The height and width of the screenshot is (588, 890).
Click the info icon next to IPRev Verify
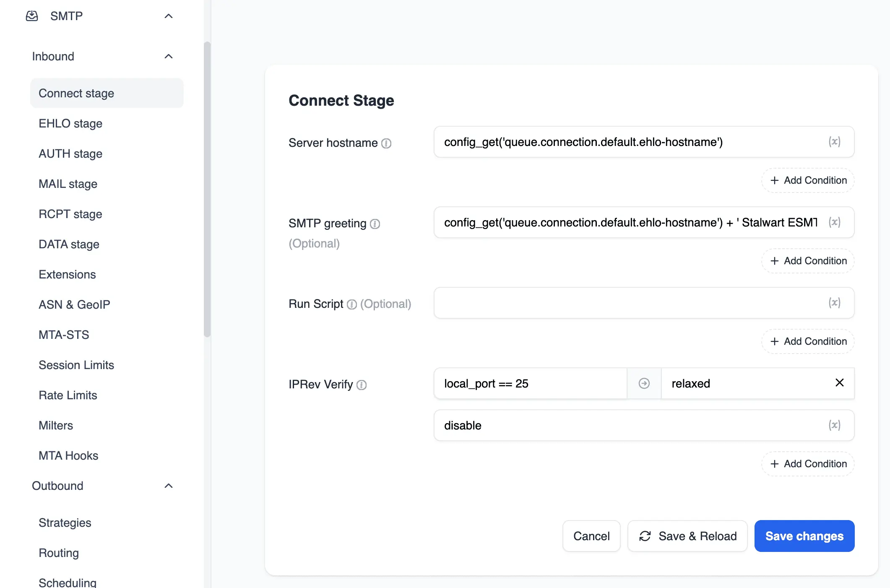pos(362,385)
